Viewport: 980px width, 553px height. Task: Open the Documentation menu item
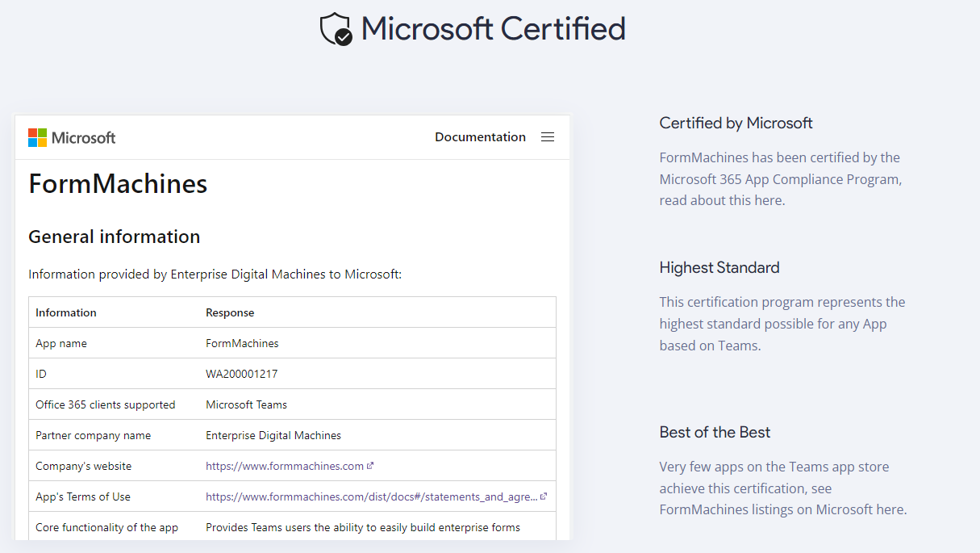tap(480, 137)
